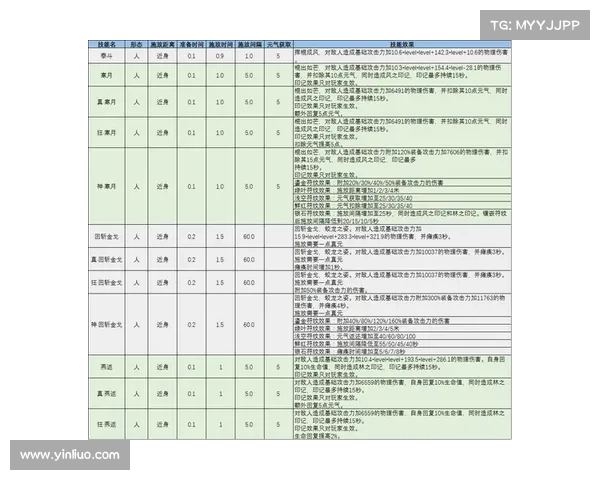This screenshot has width=600, height=480.
Task: Select the 技能名 column header
Action: (106, 44)
